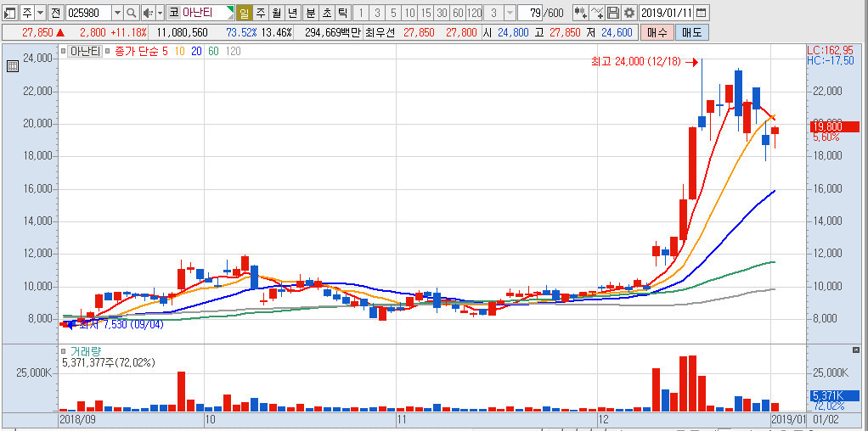Click the red 19,800 current price tag
Image resolution: width=868 pixels, height=431 pixels.
pos(834,126)
